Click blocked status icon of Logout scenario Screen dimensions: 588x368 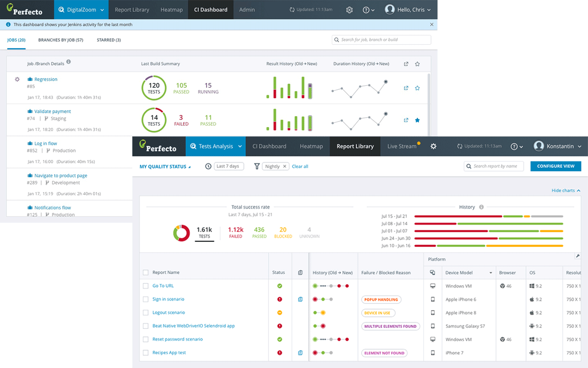click(x=280, y=313)
